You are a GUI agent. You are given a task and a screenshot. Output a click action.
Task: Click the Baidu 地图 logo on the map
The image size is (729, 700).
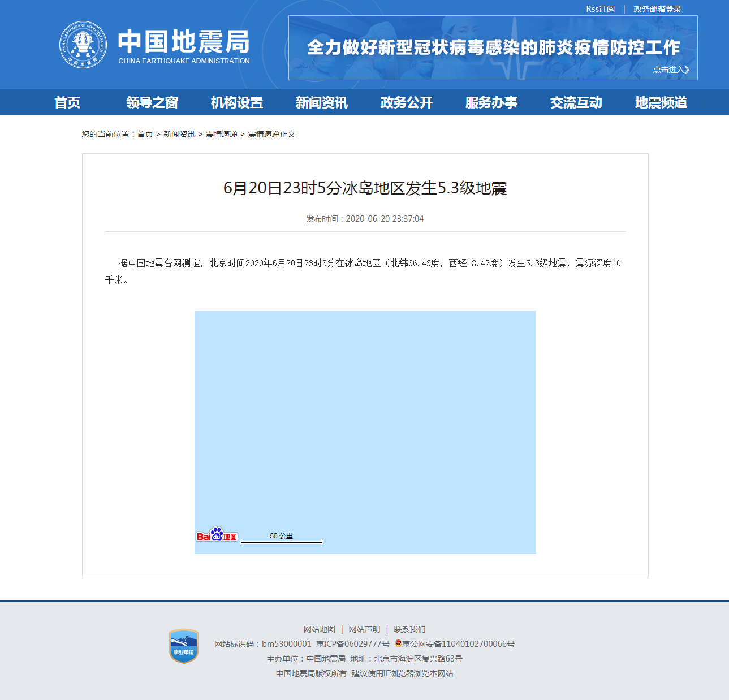click(x=217, y=535)
